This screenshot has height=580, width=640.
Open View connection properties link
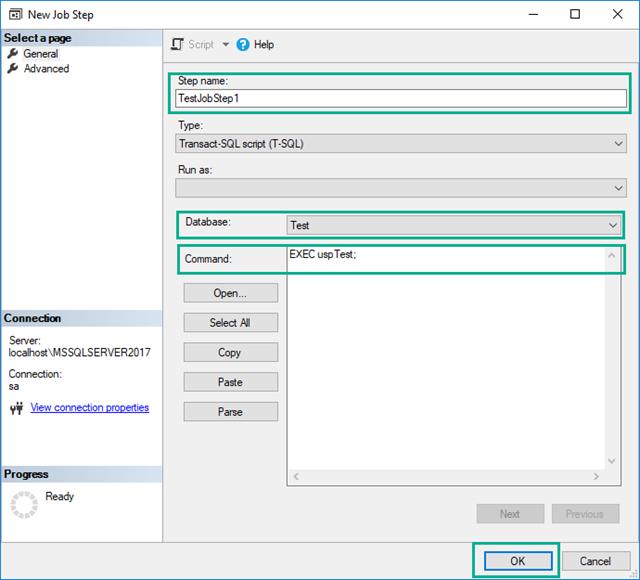pos(89,408)
